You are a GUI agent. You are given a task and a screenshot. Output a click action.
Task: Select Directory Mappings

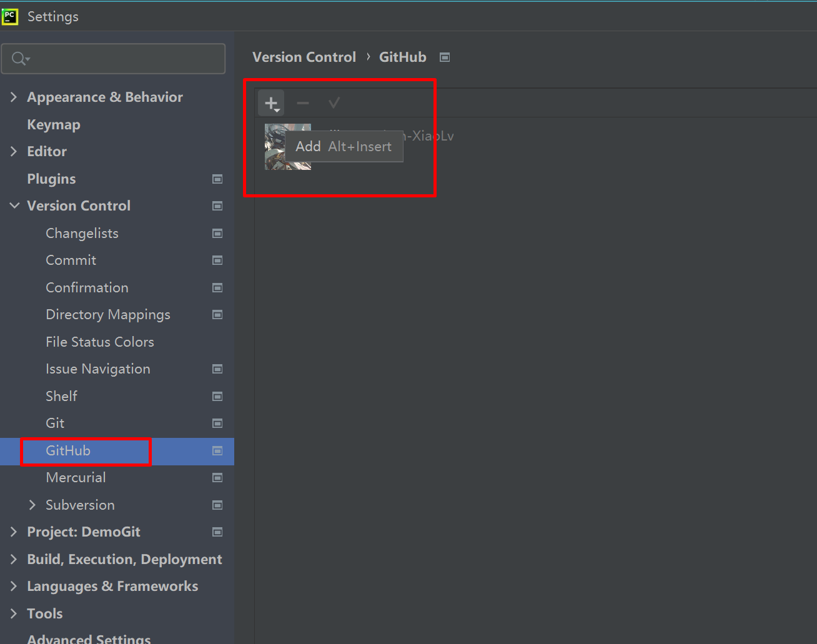[x=108, y=315]
